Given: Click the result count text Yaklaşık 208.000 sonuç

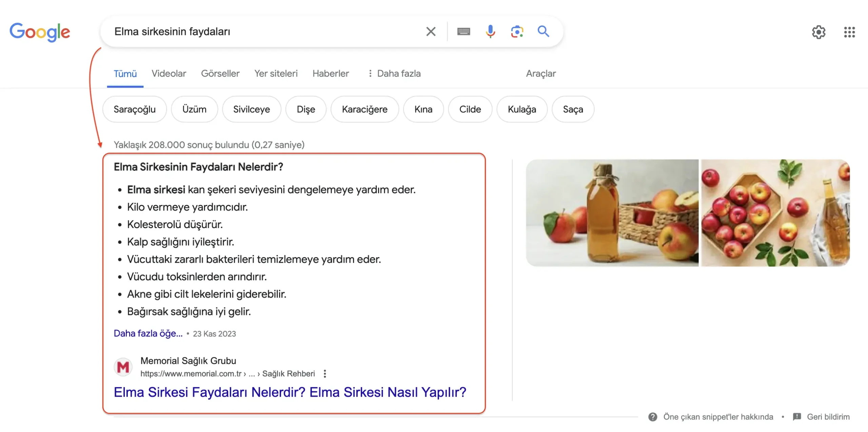Looking at the screenshot, I should point(209,145).
